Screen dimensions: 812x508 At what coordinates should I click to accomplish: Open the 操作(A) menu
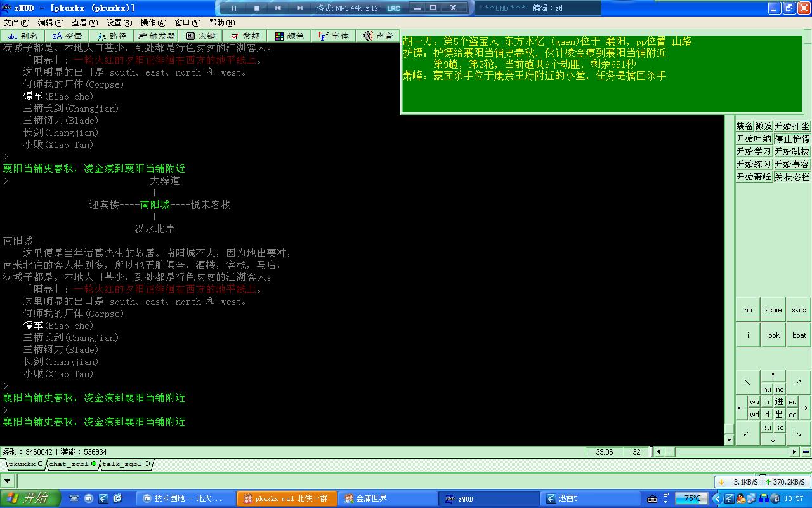pyautogui.click(x=153, y=23)
